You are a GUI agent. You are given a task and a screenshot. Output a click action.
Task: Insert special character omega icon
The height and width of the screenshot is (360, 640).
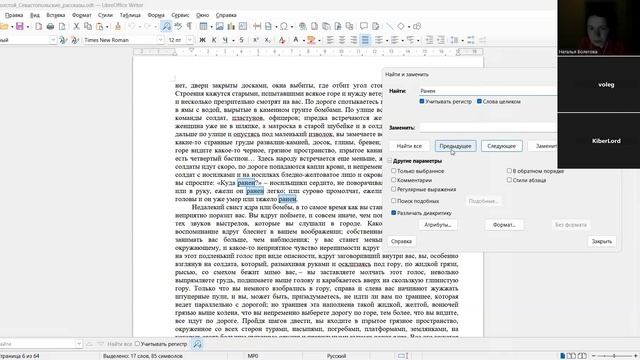click(x=284, y=27)
